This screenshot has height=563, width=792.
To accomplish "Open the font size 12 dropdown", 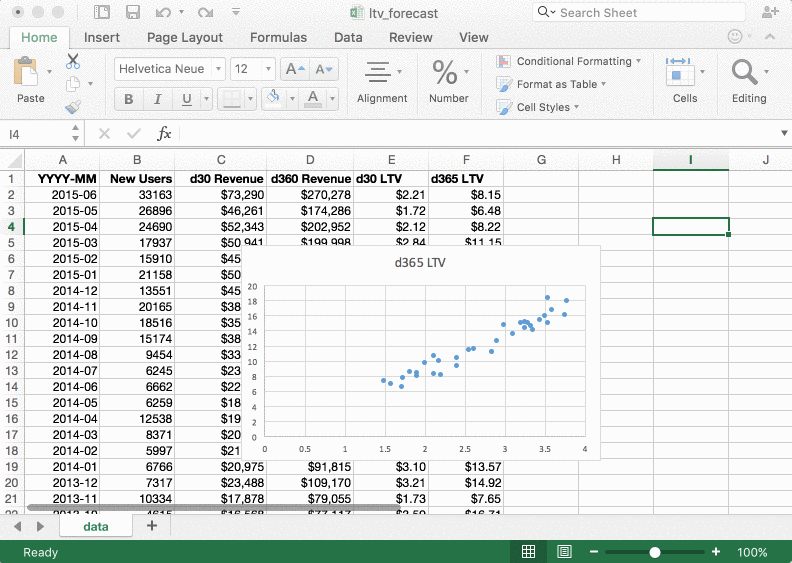I will tap(268, 69).
